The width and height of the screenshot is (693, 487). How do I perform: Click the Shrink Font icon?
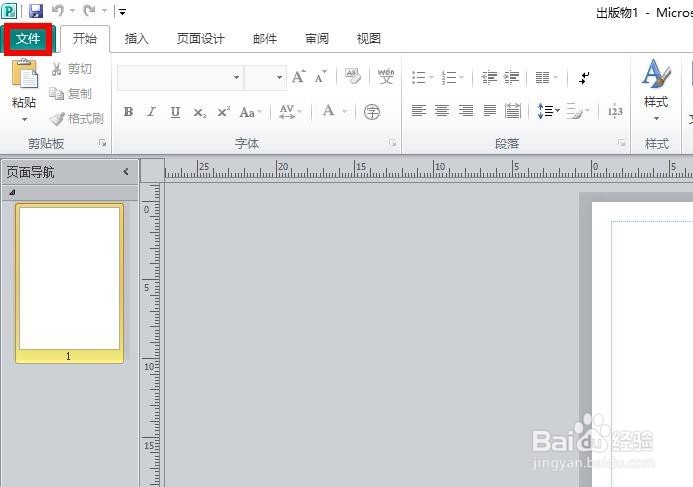(320, 77)
